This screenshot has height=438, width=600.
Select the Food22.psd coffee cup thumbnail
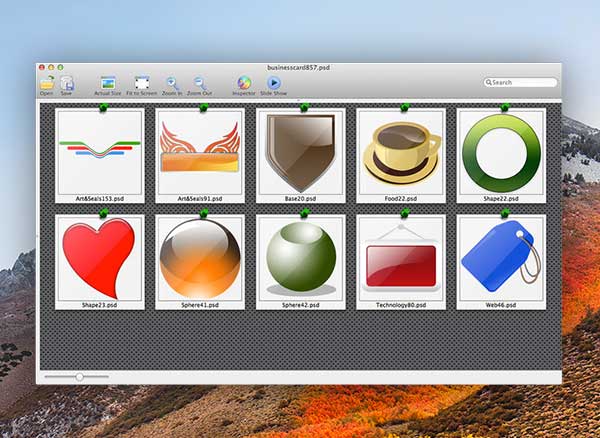click(401, 153)
